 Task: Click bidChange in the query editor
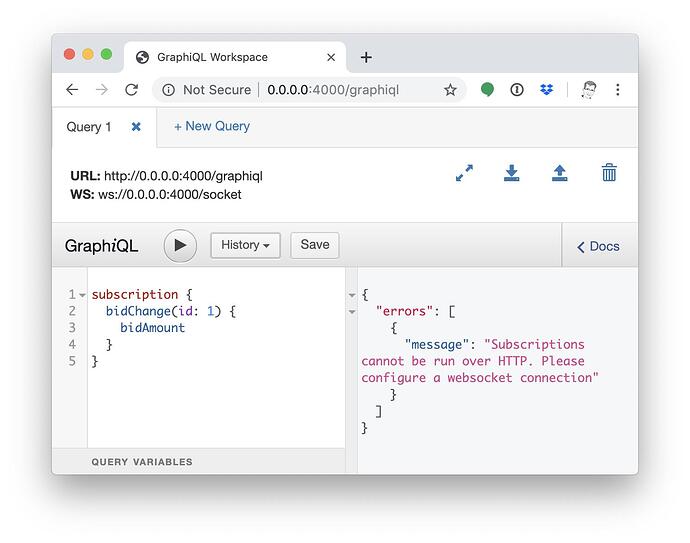138,311
